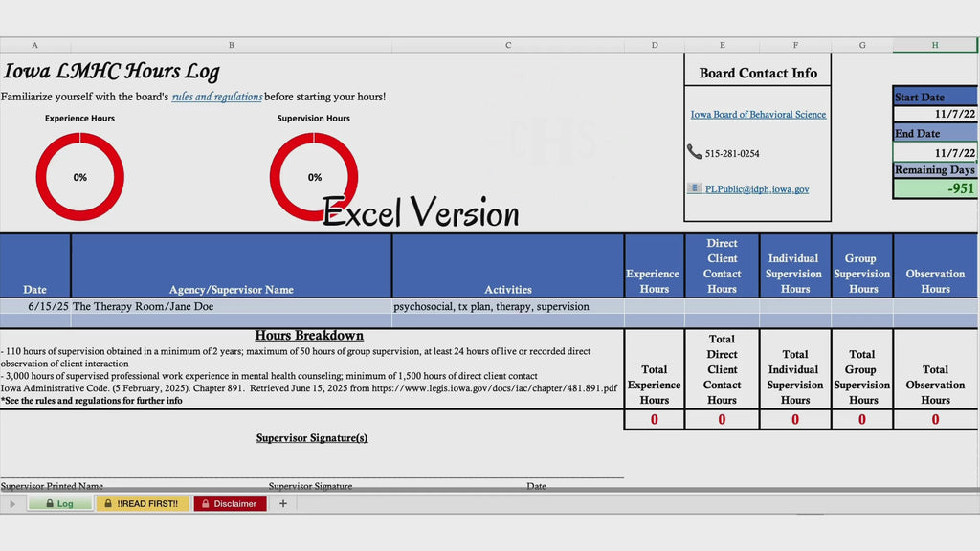Screen dimensions: 980x551
Task: Open the rules and regulations link
Action: pyautogui.click(x=217, y=97)
